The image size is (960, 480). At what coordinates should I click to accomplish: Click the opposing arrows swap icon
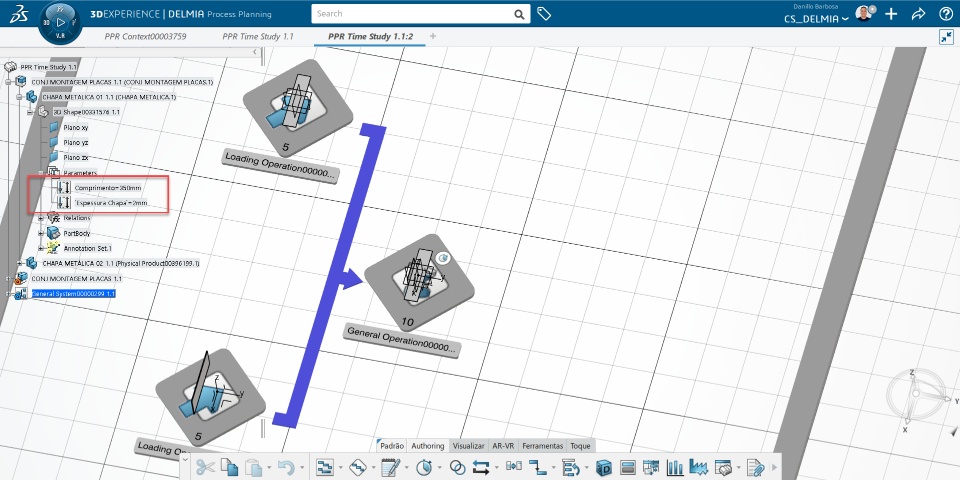pos(481,468)
